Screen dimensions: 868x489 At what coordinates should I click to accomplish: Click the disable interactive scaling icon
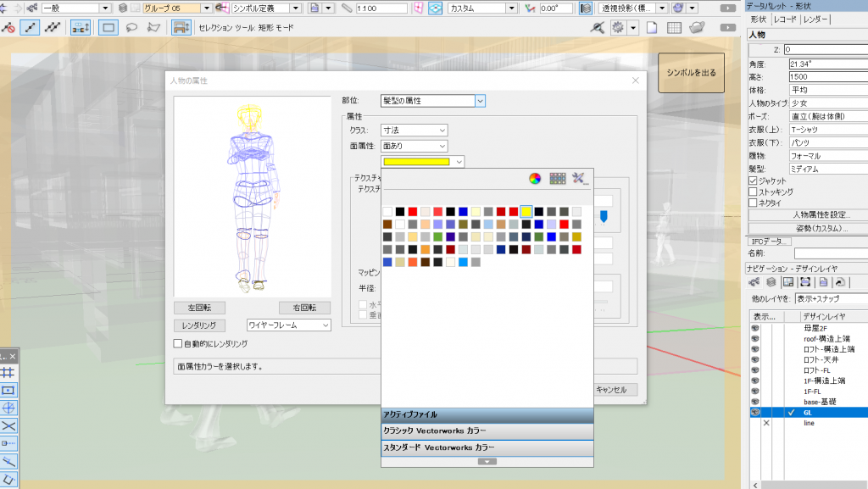(x=8, y=27)
